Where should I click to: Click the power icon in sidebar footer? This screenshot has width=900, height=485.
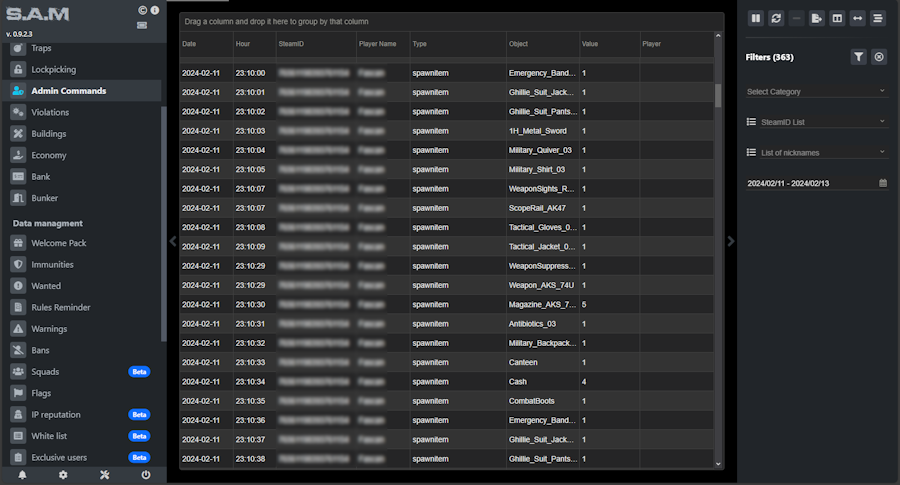click(x=146, y=475)
